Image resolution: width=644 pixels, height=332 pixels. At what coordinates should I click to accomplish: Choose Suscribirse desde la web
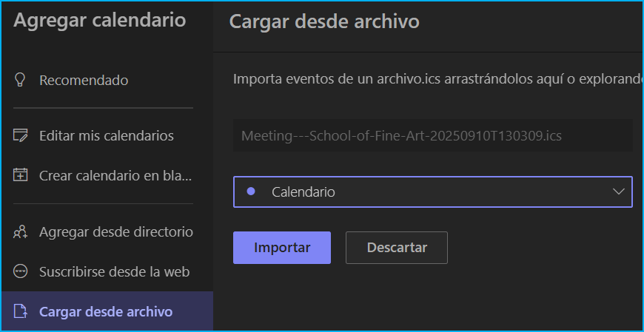115,271
